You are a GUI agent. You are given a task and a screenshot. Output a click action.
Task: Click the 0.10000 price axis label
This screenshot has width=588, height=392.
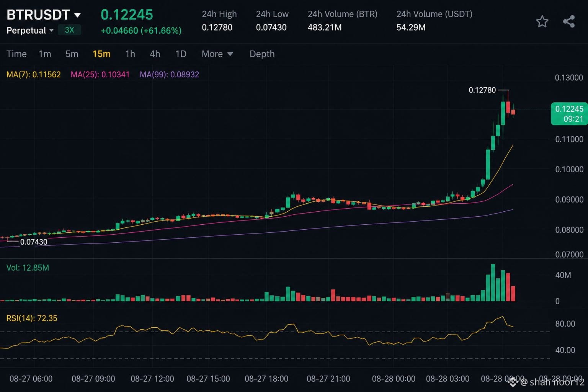(x=569, y=169)
